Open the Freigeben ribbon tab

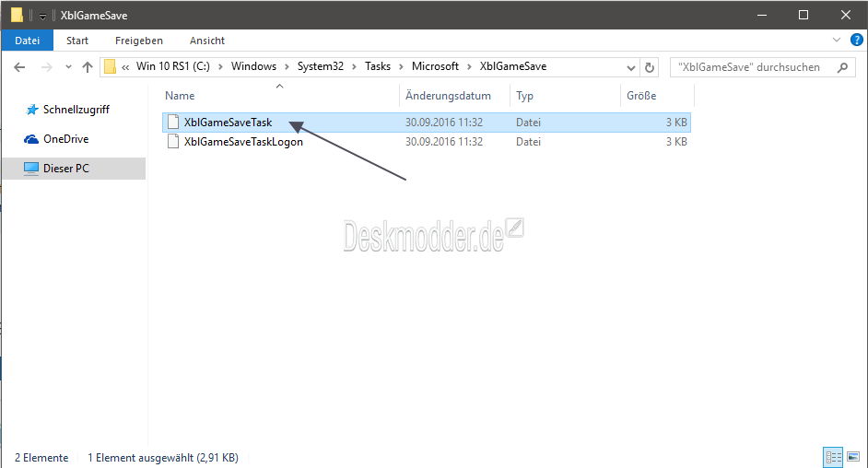pos(138,41)
